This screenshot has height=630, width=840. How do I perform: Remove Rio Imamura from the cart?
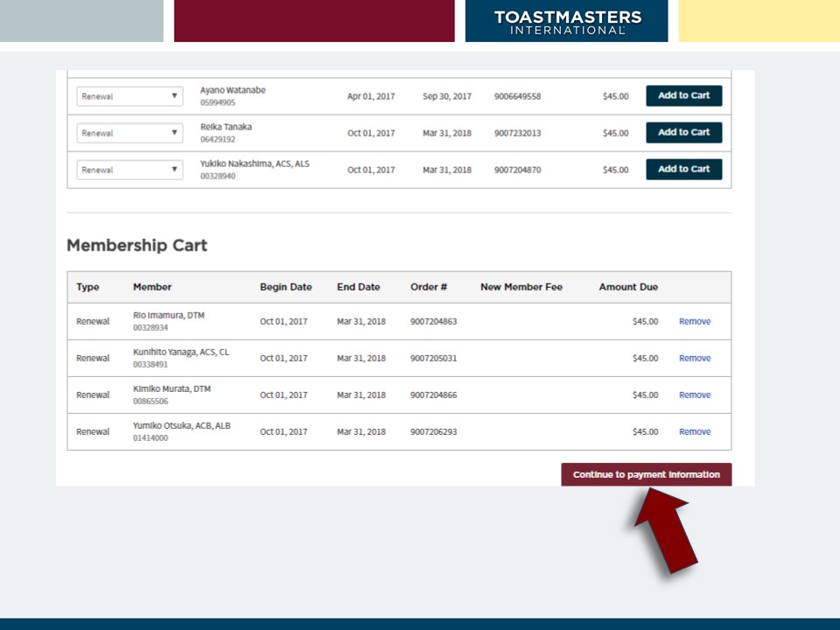694,321
